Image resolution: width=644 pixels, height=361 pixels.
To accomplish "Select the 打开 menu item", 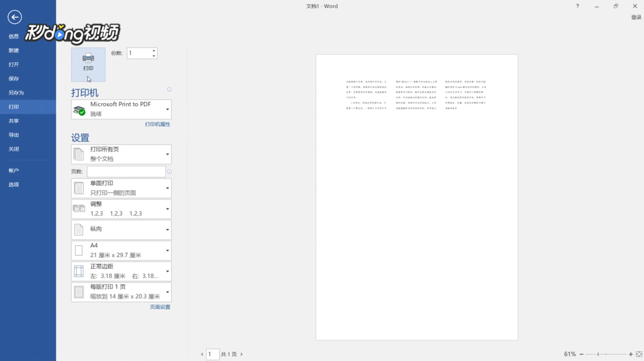I will (x=28, y=64).
